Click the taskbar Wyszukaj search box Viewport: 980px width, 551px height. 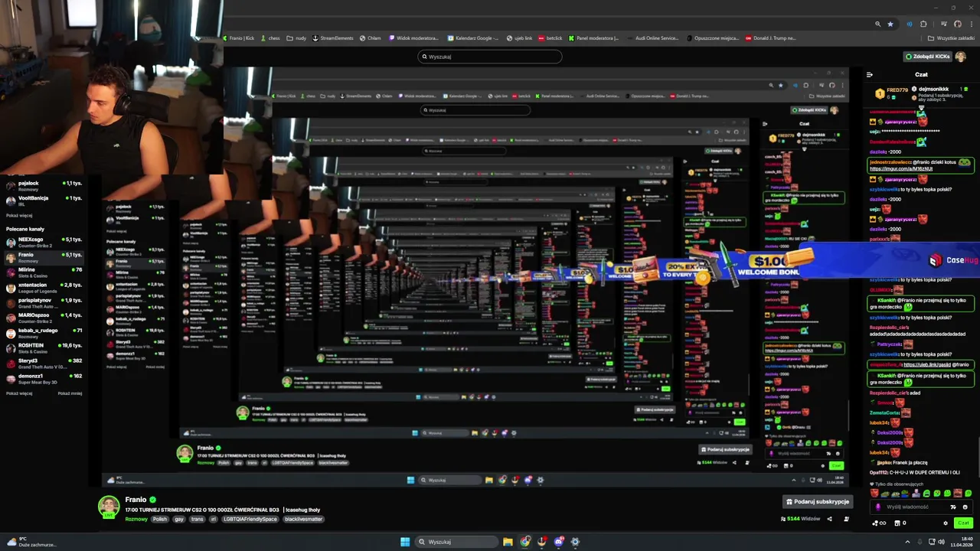456,542
